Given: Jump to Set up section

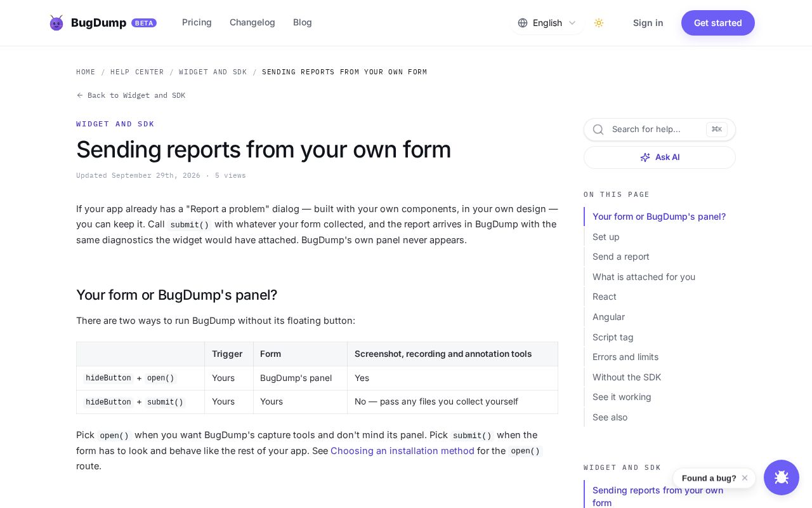Looking at the screenshot, I should coord(606,237).
